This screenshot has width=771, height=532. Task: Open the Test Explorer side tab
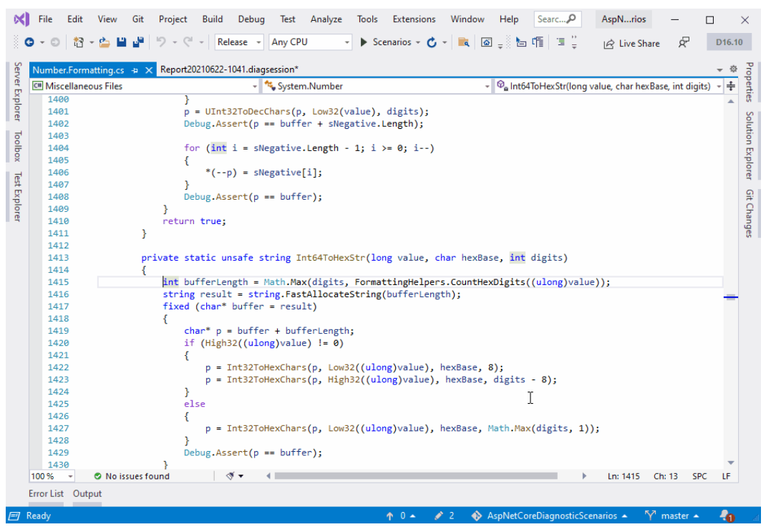click(17, 197)
